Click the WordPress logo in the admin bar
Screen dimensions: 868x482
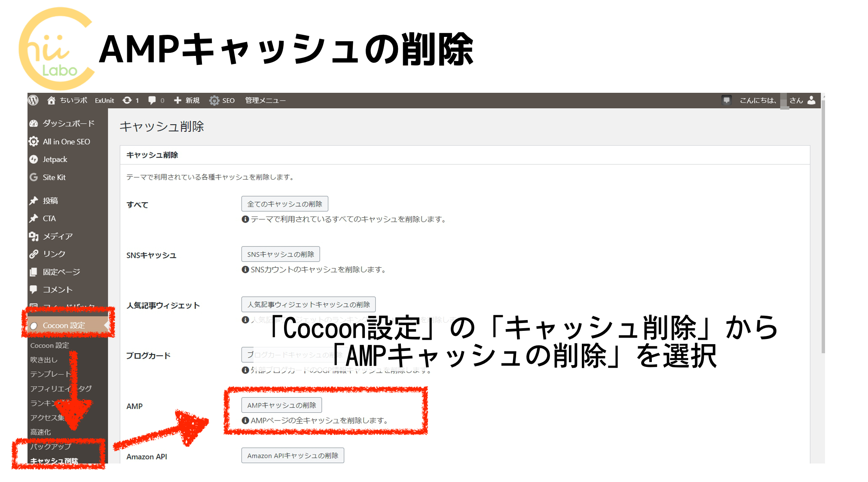[x=34, y=100]
